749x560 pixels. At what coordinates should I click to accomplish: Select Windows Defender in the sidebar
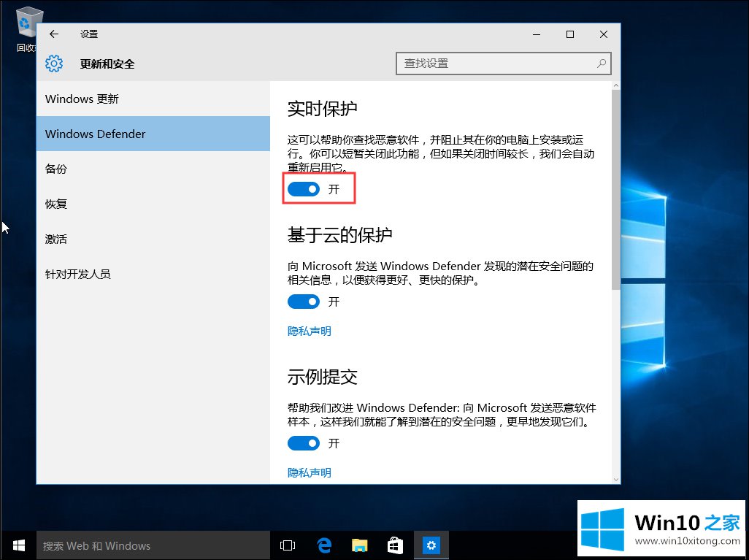153,134
